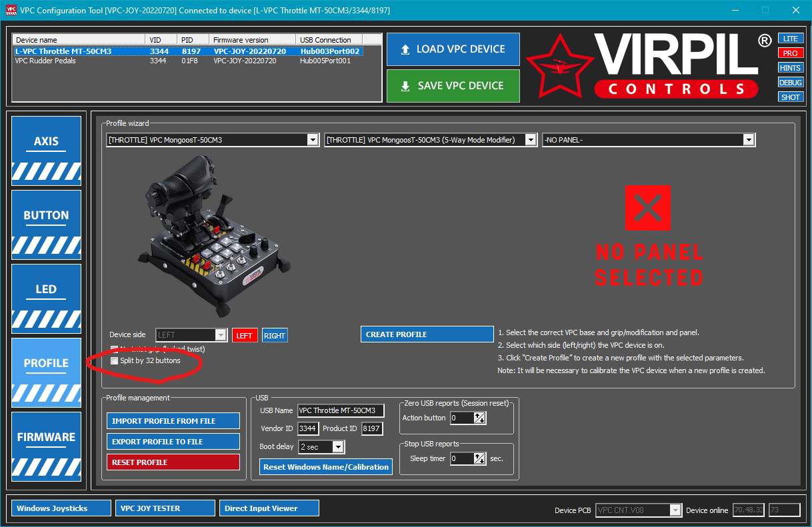The width and height of the screenshot is (812, 527).
Task: Click the Firmware version column header
Action: [253, 40]
